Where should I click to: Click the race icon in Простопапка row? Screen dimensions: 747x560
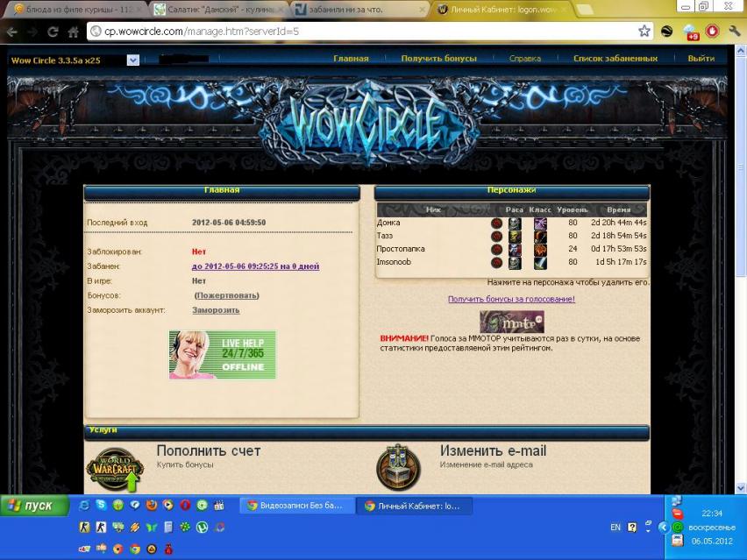pos(515,250)
